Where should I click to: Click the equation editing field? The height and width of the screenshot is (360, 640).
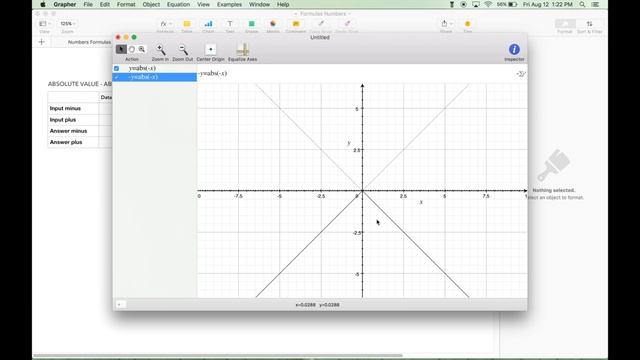pyautogui.click(x=356, y=73)
